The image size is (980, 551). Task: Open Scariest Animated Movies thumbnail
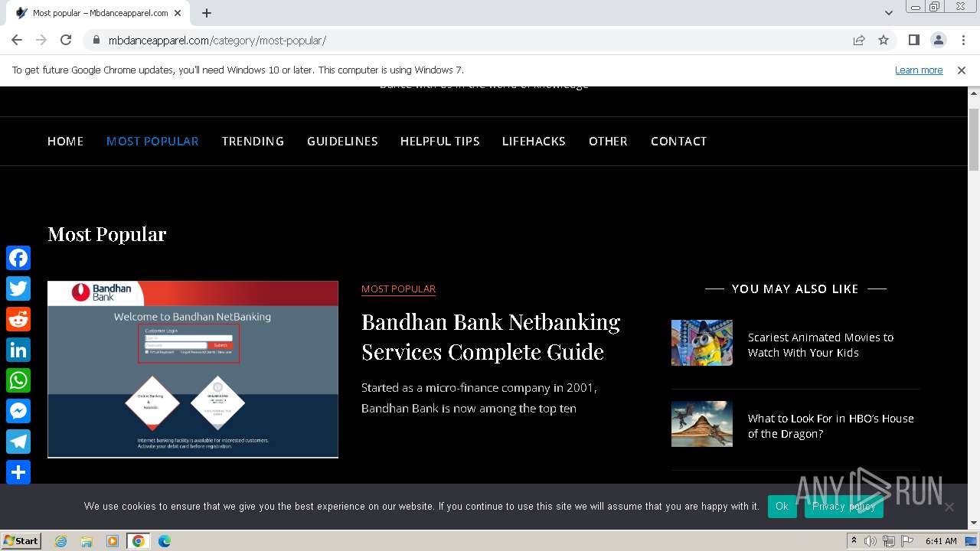click(702, 343)
